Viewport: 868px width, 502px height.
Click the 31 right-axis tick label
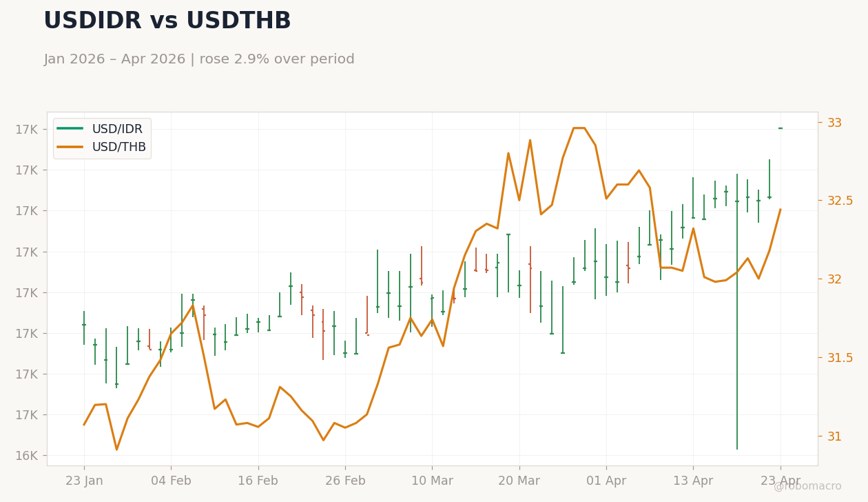tap(834, 436)
